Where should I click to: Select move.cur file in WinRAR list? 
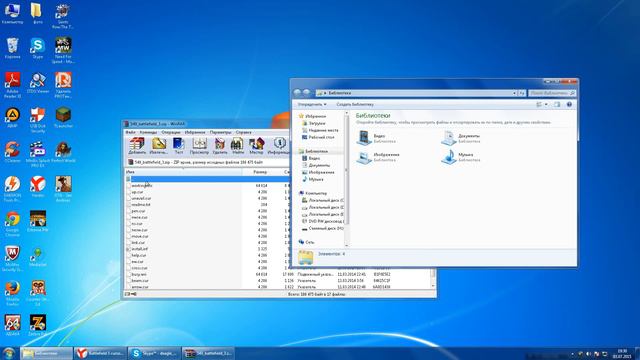140,236
